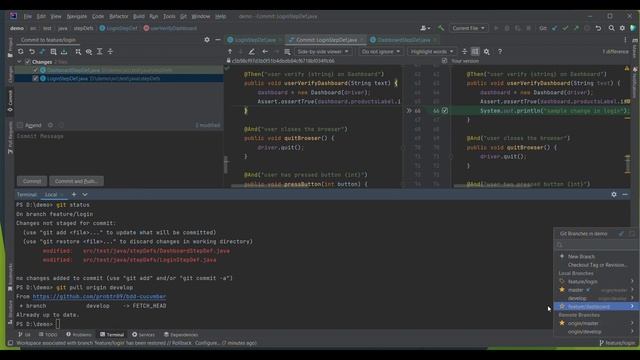Viewport: 640px width, 360px height.
Task: Select New Branch in Git Branches popup
Action: [x=581, y=257]
